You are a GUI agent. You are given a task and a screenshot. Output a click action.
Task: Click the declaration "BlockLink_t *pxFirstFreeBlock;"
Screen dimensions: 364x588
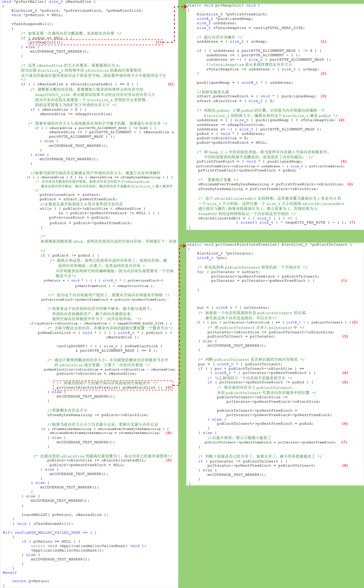[232, 14]
